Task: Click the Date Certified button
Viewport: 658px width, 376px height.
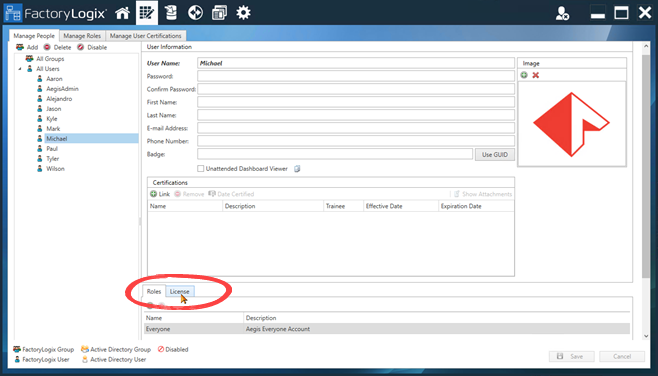Action: [x=231, y=194]
